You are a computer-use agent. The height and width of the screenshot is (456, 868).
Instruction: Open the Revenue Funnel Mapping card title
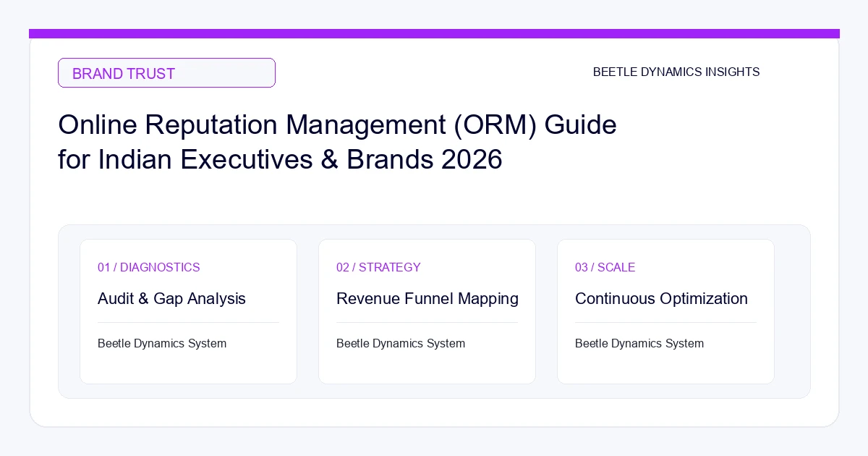pos(427,298)
